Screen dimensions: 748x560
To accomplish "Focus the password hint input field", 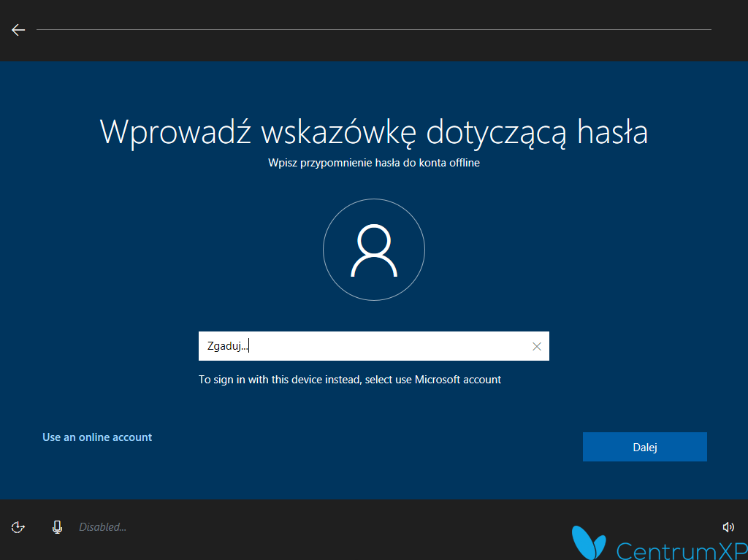I will (x=373, y=346).
